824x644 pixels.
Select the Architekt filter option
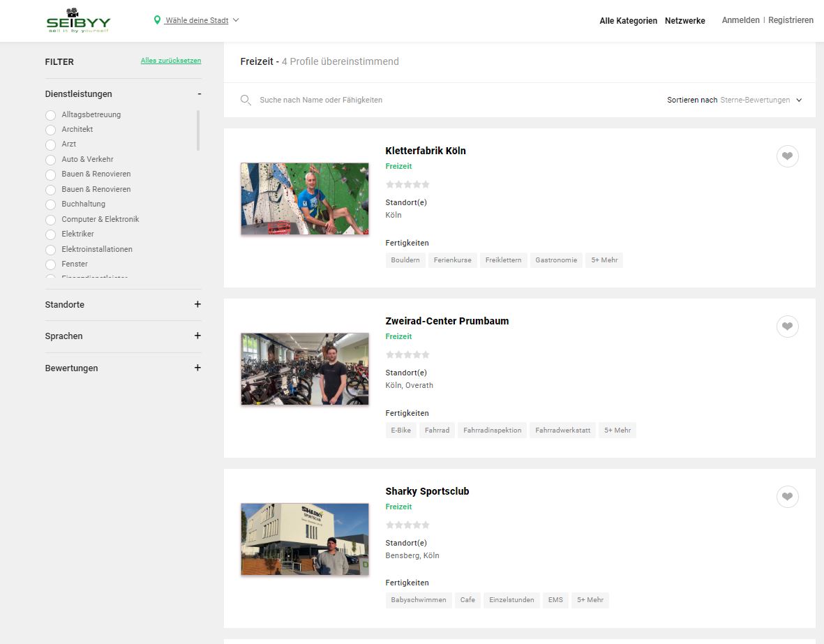(50, 130)
